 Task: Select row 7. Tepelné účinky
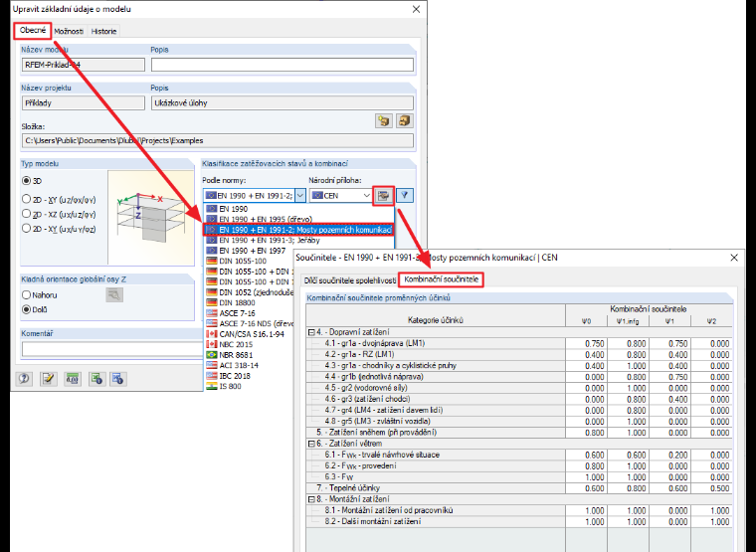pos(519,488)
